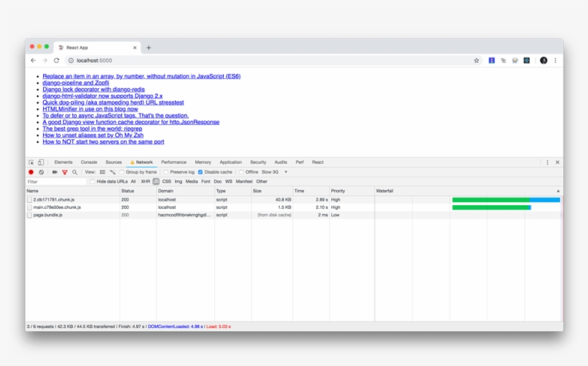Click the red record network log button

[31, 172]
